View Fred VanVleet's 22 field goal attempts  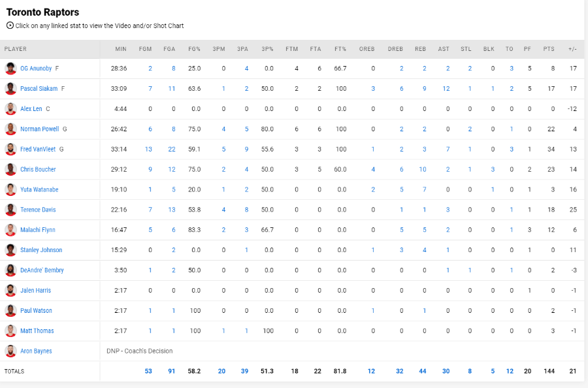click(x=172, y=149)
